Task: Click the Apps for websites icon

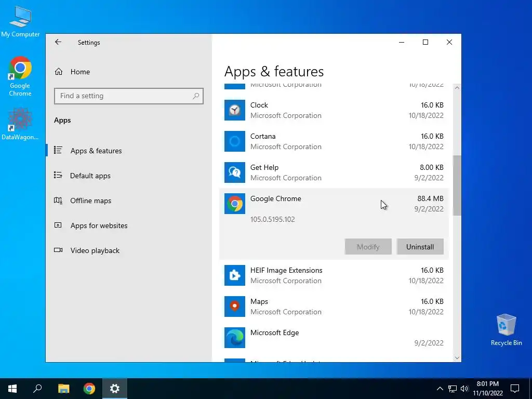Action: click(x=58, y=225)
